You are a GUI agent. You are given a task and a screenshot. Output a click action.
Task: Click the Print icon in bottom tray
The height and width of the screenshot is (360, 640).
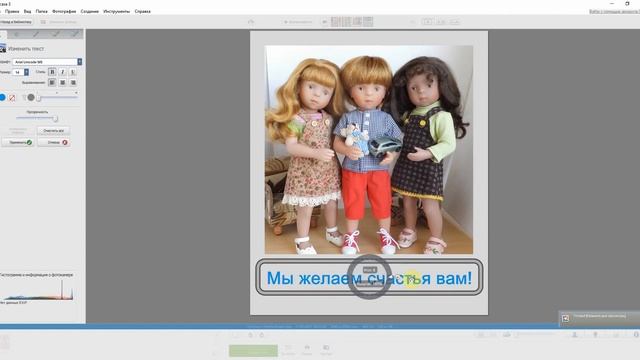click(x=307, y=349)
